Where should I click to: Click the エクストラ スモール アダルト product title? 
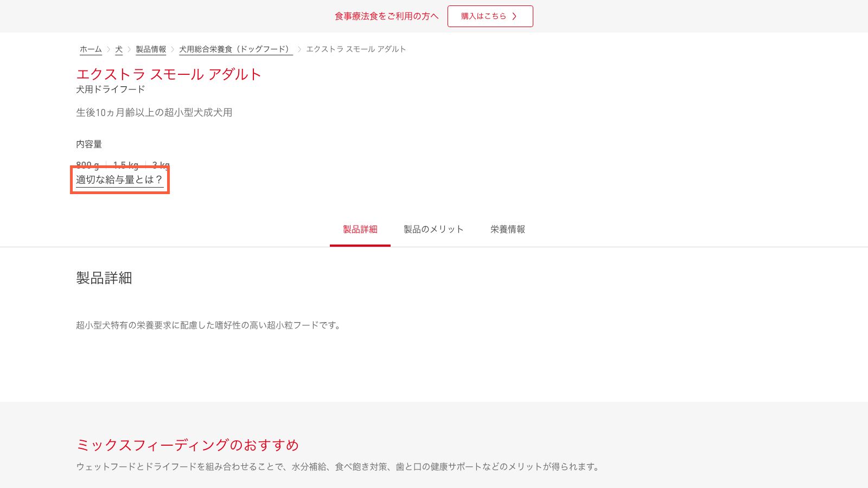click(169, 74)
